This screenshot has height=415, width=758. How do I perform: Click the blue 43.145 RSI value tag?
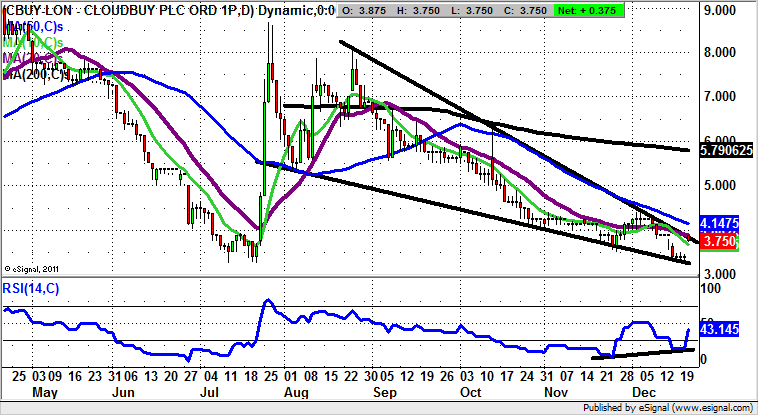pyautogui.click(x=721, y=328)
